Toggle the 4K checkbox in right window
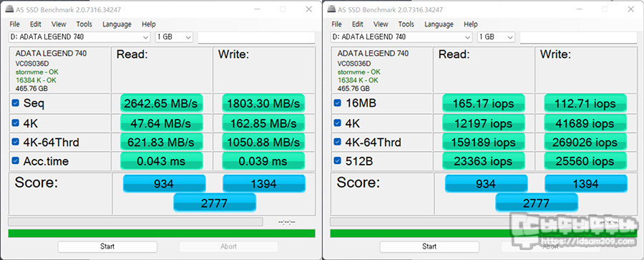Screen dimensions: 644x260 point(337,123)
